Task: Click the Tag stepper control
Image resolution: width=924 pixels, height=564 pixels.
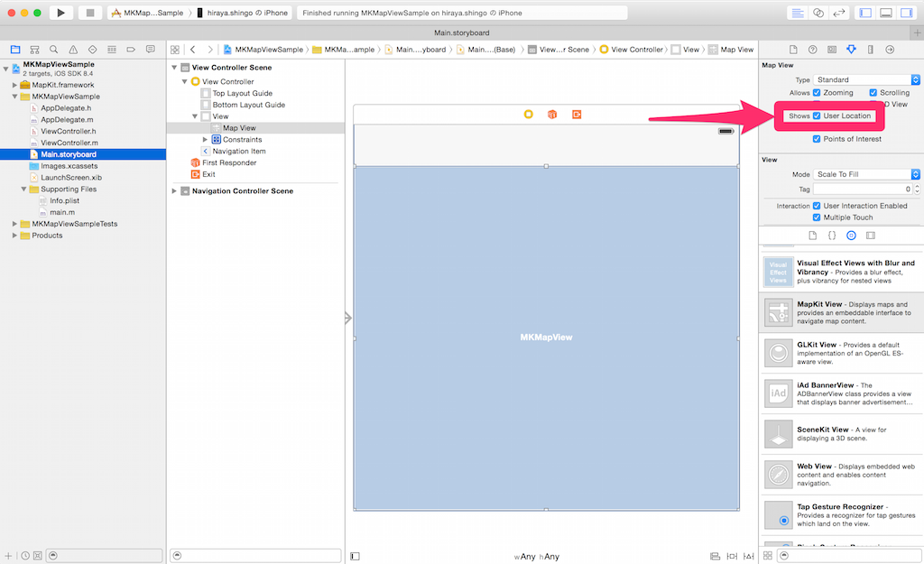Action: pyautogui.click(x=917, y=190)
